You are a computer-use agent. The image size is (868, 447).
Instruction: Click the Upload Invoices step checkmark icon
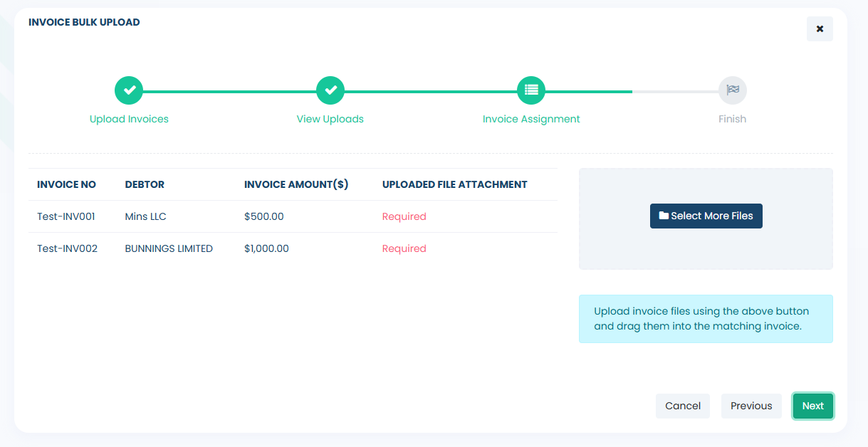pyautogui.click(x=129, y=90)
